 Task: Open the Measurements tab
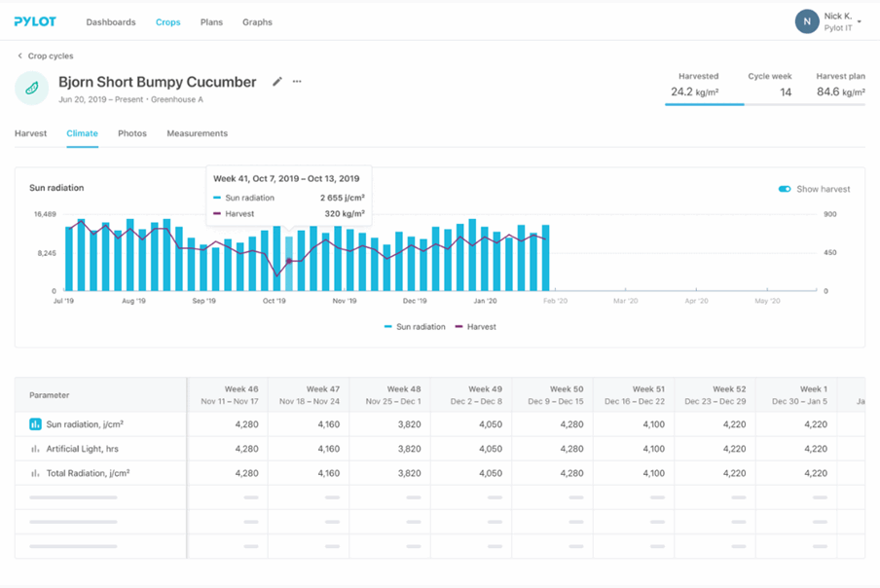(197, 133)
